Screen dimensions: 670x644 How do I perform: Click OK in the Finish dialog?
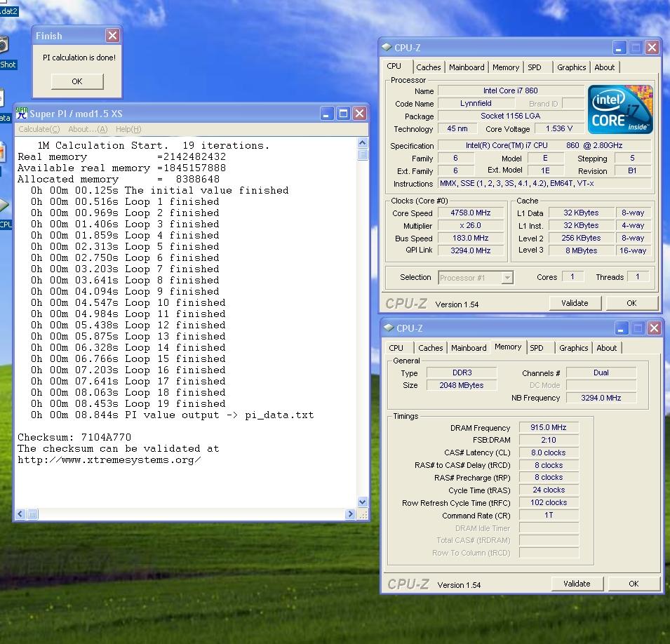(x=77, y=81)
